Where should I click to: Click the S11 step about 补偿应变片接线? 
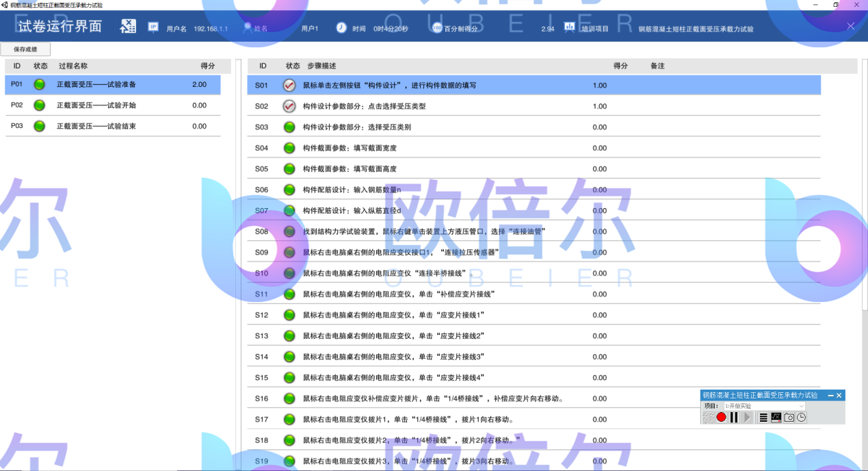click(x=399, y=294)
